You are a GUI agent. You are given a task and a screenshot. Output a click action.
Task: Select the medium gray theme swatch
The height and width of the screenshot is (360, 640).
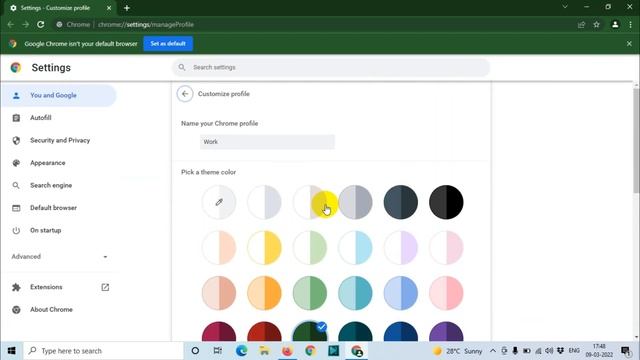355,202
